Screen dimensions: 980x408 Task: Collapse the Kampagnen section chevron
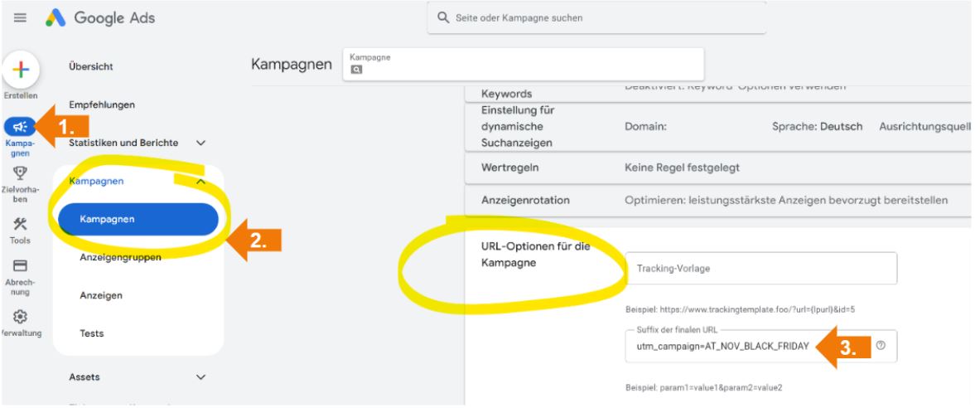pyautogui.click(x=200, y=181)
